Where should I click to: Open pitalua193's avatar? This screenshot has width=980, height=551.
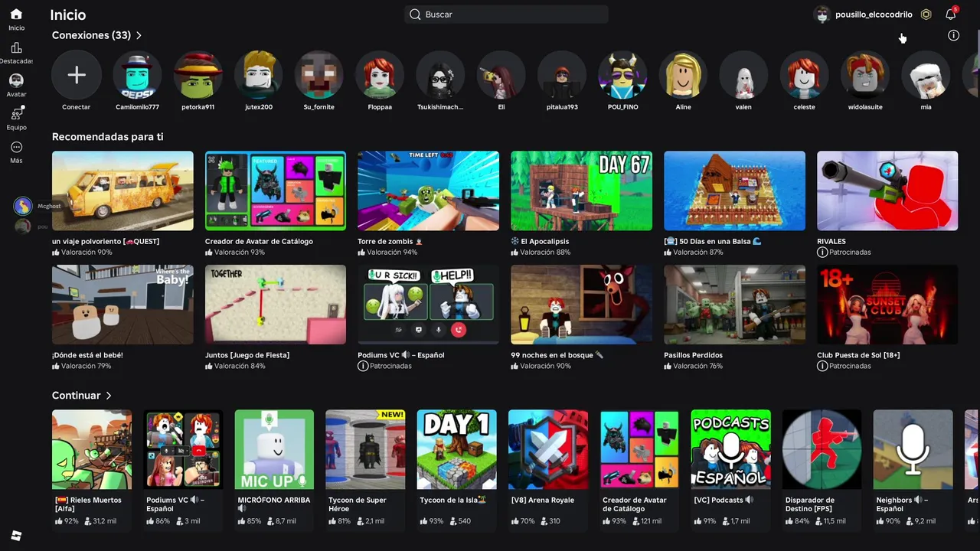[562, 75]
